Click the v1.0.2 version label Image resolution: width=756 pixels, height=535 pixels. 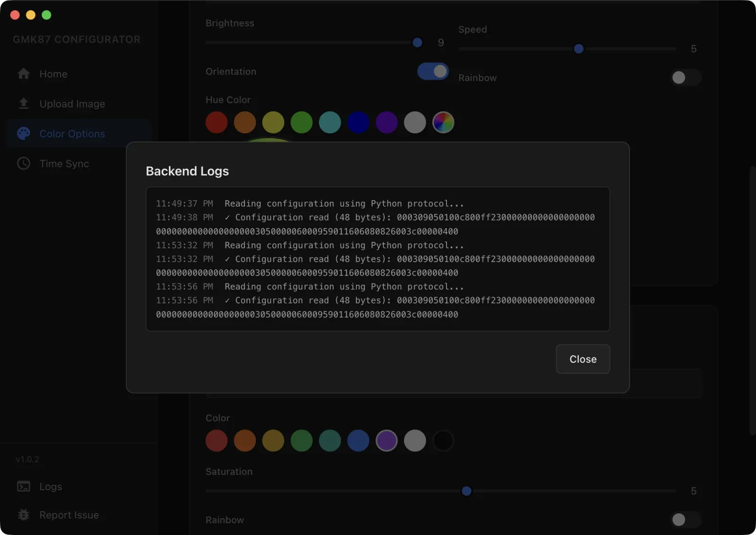pos(27,459)
